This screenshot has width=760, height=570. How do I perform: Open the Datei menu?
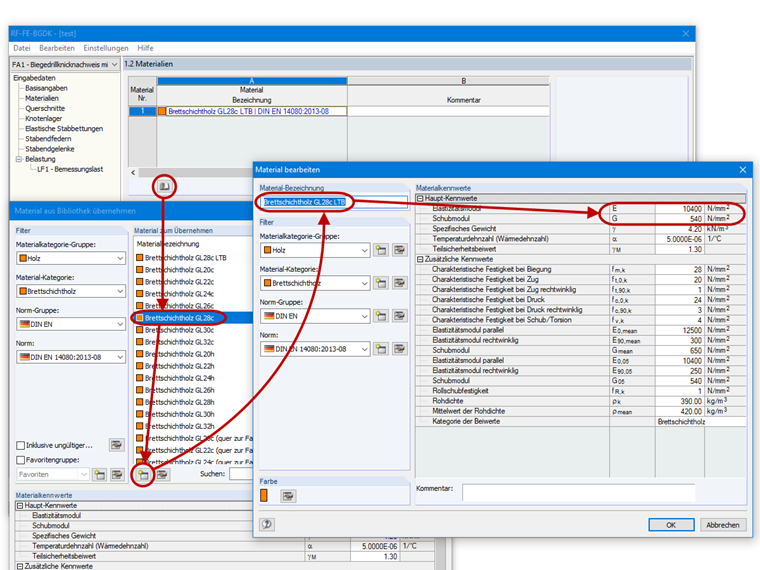22,48
